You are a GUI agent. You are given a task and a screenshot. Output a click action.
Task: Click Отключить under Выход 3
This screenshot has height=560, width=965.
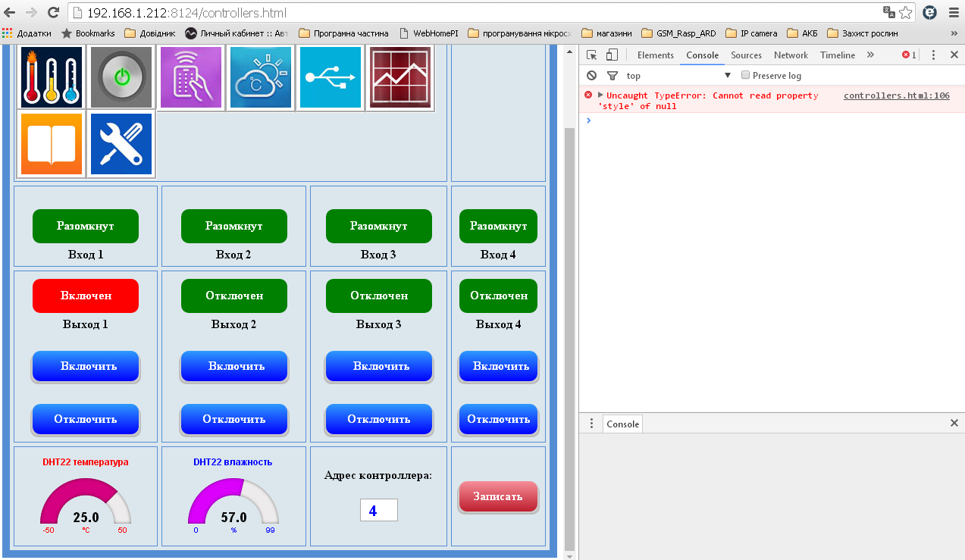pos(379,420)
